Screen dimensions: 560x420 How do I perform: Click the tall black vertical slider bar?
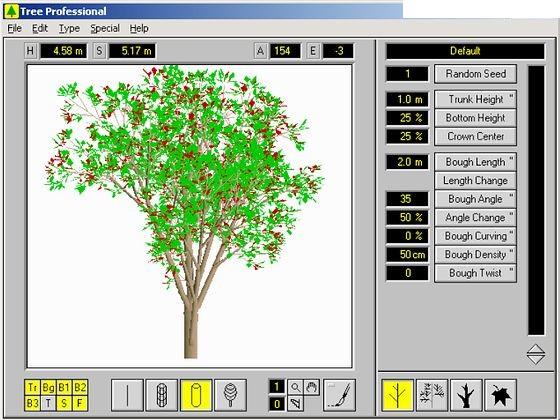click(536, 200)
